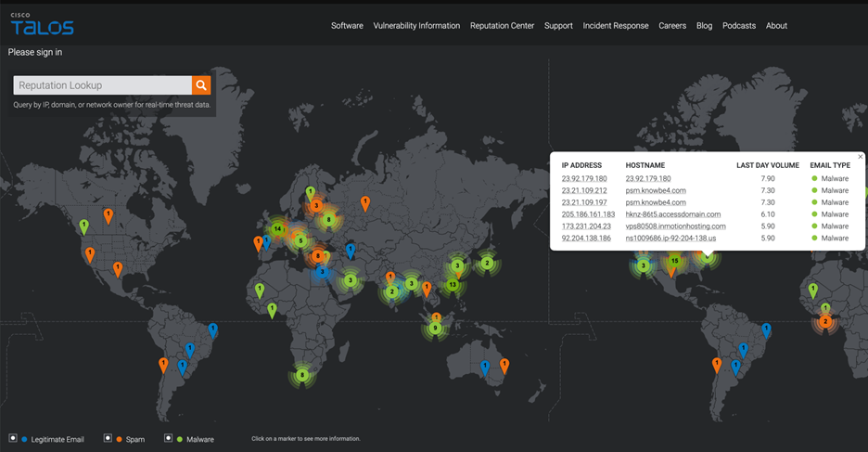Go to Incident Response page
This screenshot has width=868, height=452.
(616, 25)
